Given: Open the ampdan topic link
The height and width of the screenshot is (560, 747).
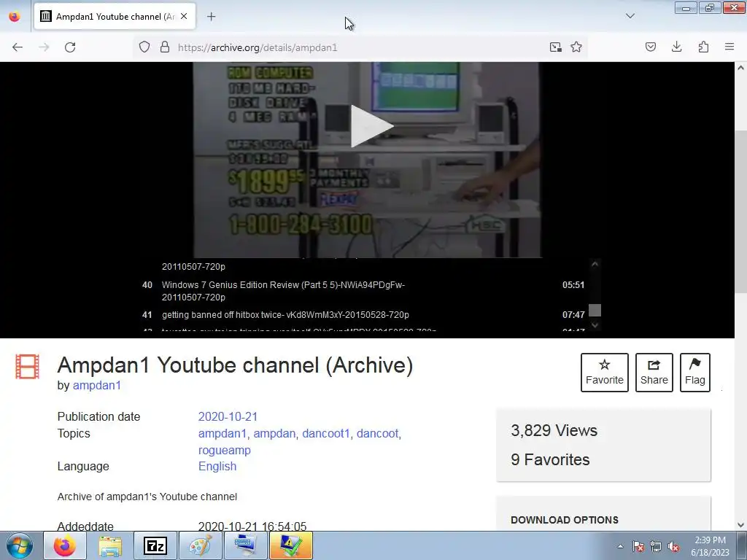Looking at the screenshot, I should coord(274,433).
